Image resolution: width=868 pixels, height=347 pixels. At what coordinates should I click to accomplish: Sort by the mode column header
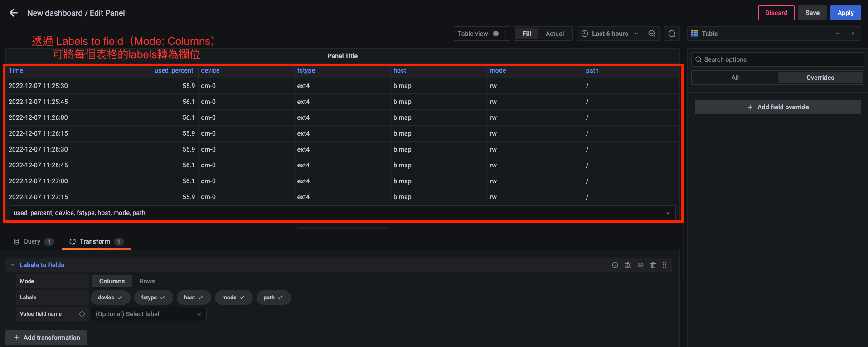point(498,70)
